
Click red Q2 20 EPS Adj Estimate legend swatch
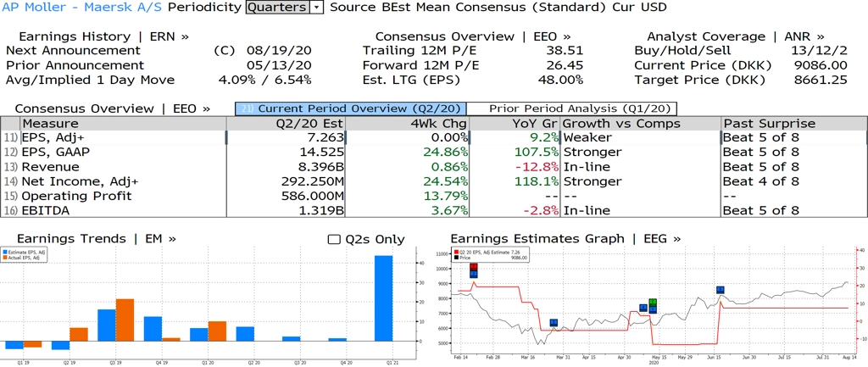coord(455,253)
